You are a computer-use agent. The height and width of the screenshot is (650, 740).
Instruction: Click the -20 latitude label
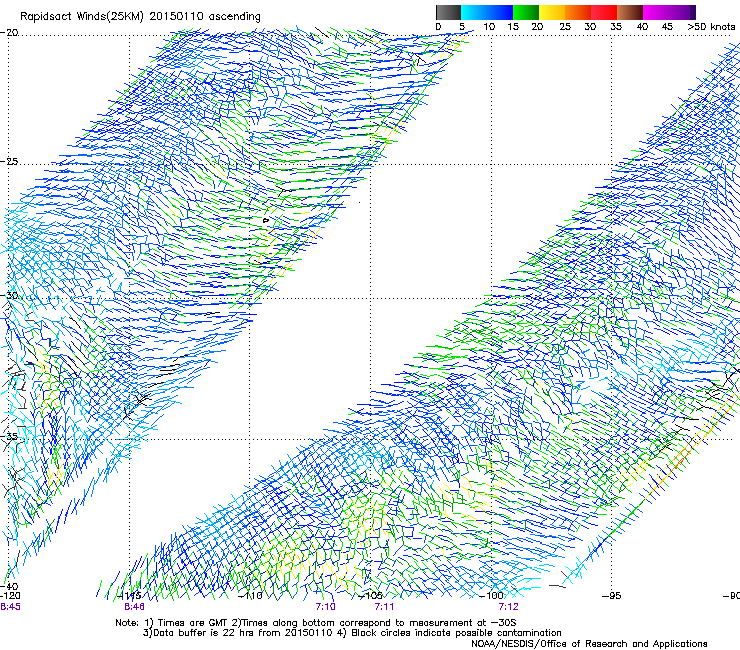point(9,33)
